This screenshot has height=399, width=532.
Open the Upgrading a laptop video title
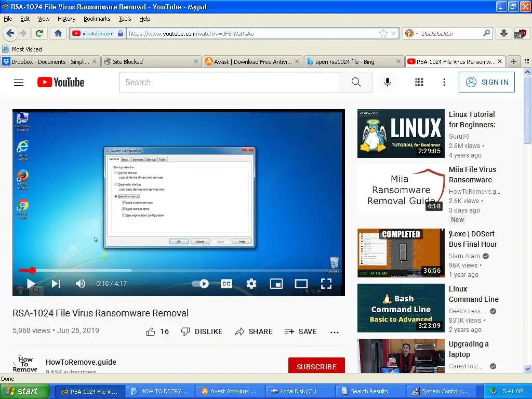469,349
